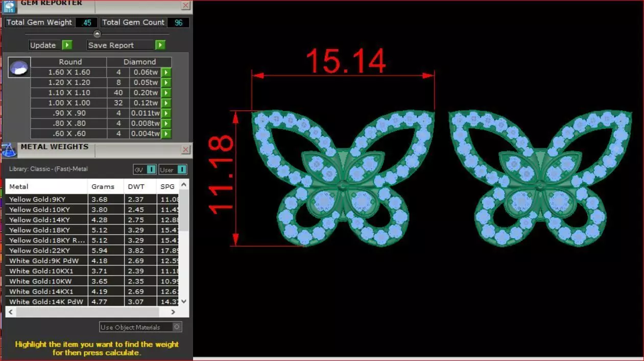Close the Gem Reporter panel
644x361 pixels.
186,6
